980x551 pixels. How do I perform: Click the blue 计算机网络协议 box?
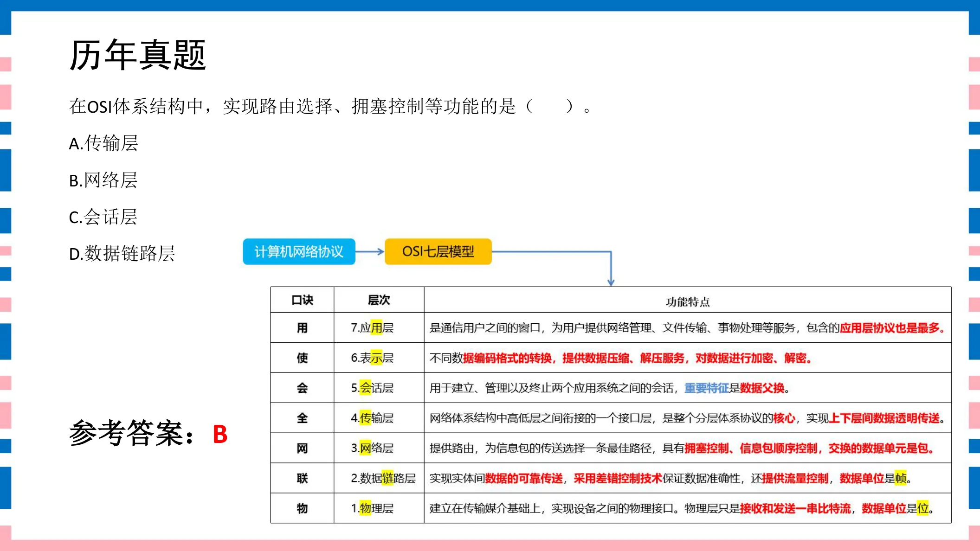(x=299, y=251)
